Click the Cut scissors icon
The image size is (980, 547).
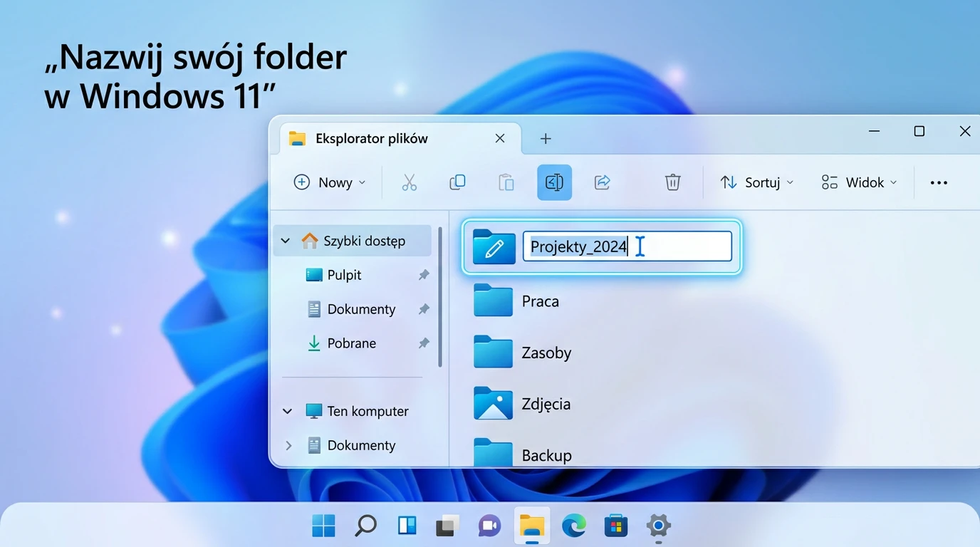click(x=409, y=182)
